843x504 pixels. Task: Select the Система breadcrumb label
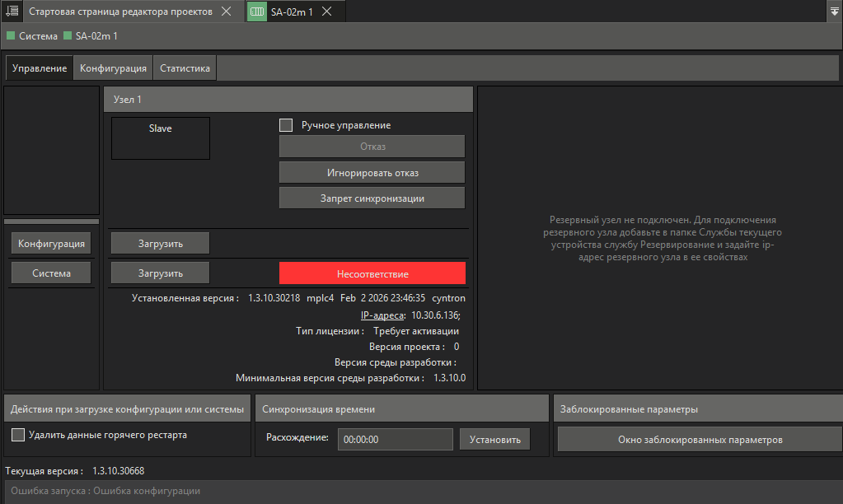point(38,36)
